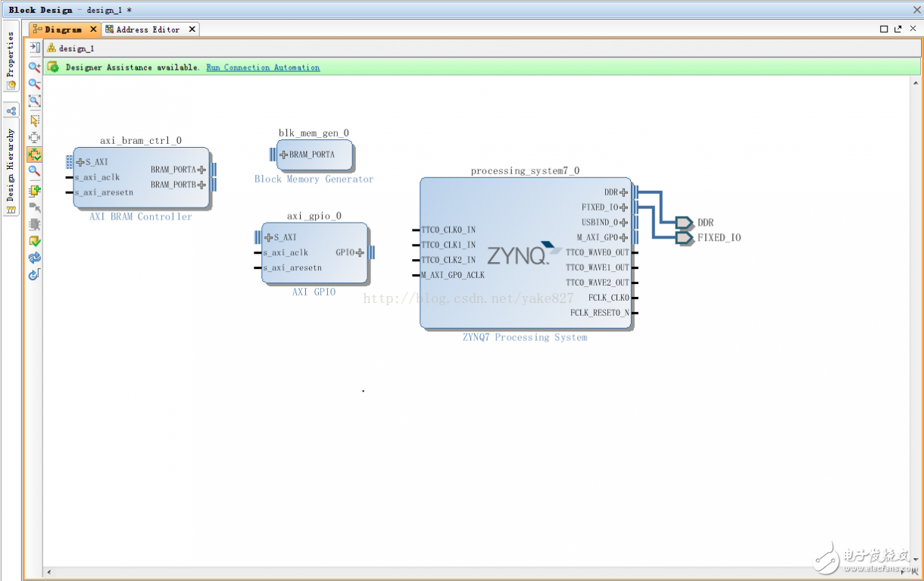The width and height of the screenshot is (924, 581).
Task: Toggle the Auto Fit Selection tool
Action: tap(34, 155)
